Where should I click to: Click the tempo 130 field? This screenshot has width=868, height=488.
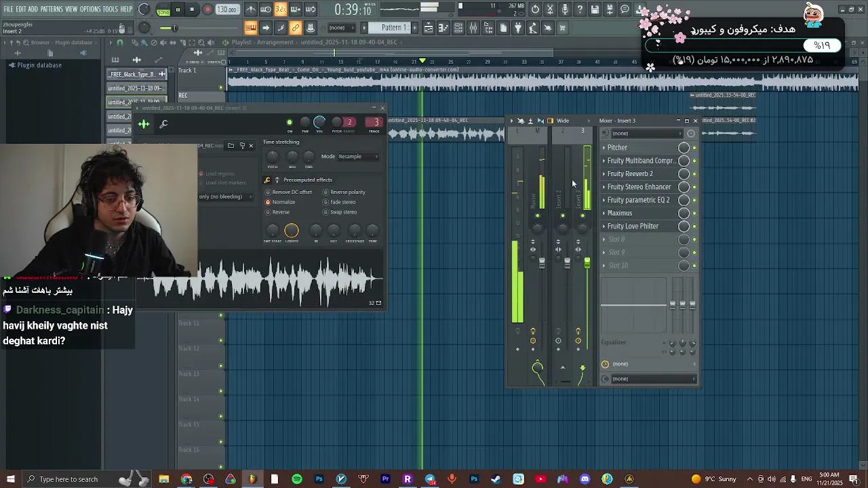[226, 9]
